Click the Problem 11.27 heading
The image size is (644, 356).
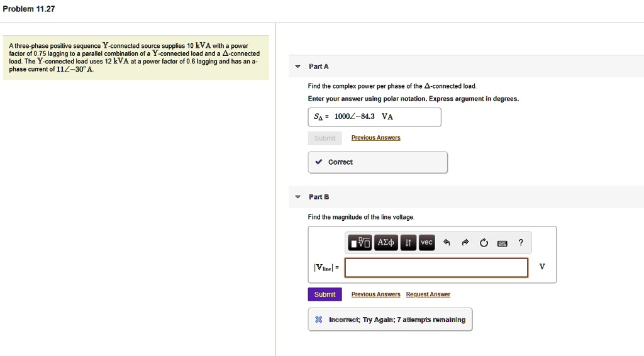[29, 9]
